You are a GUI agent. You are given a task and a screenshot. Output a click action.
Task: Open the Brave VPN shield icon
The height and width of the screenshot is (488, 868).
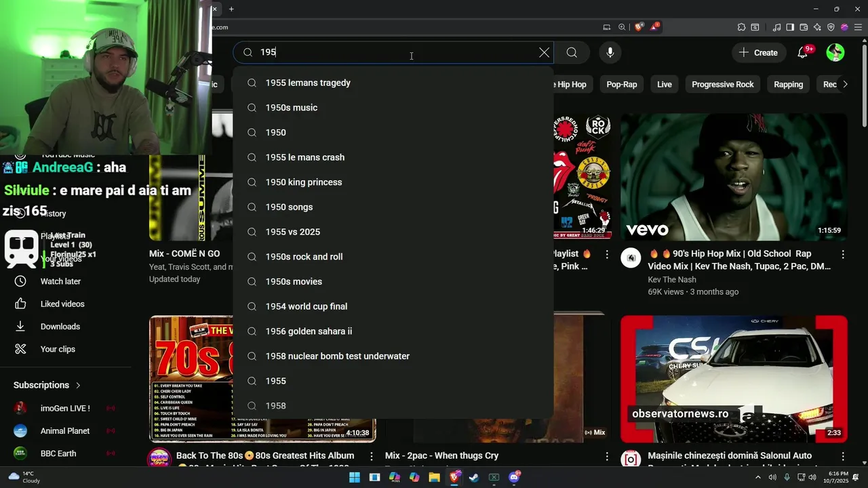coord(831,27)
